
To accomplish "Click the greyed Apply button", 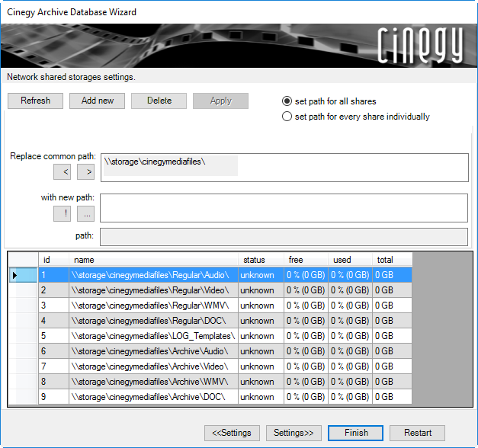I will pos(221,101).
